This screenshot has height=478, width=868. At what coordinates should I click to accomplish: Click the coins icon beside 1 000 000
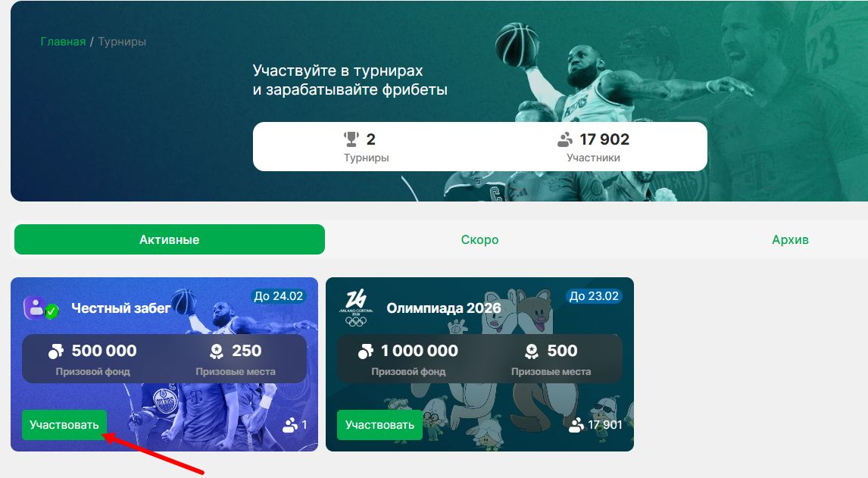point(365,351)
